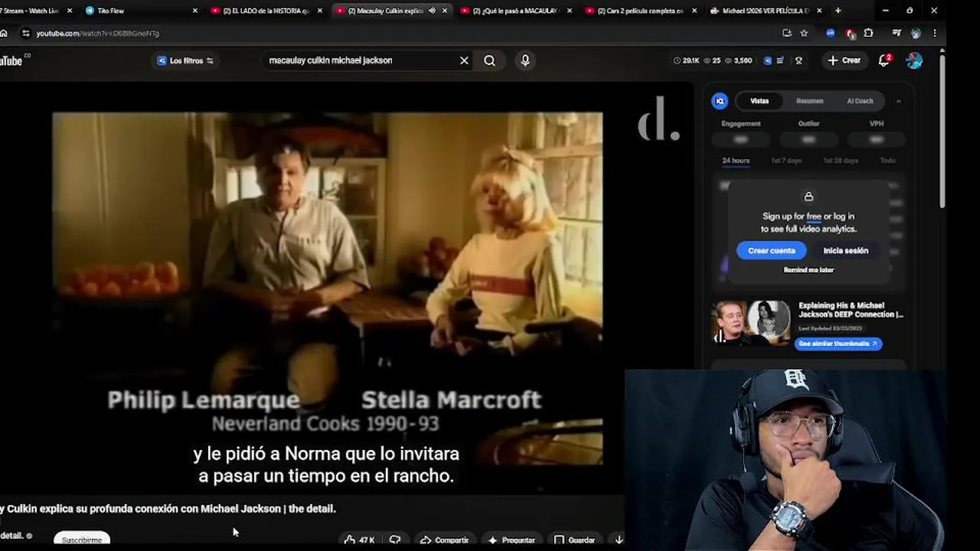Click the home icon beside address bar
The height and width of the screenshot is (551, 980).
4,33
